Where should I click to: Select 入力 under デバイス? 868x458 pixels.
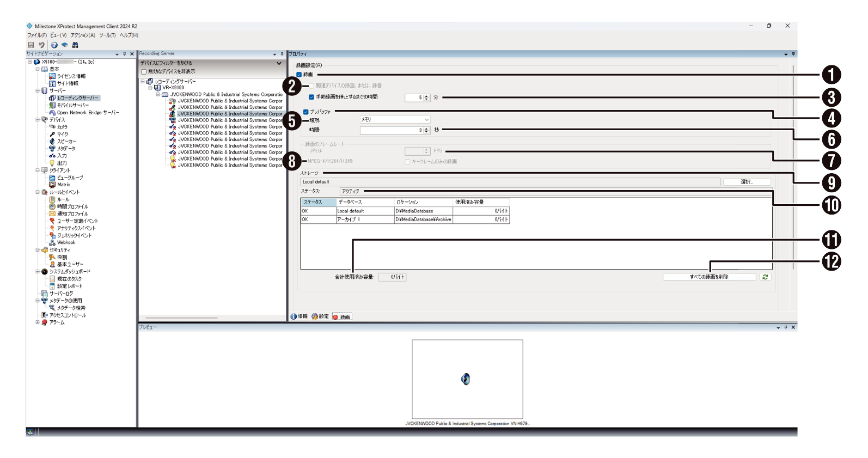62,156
